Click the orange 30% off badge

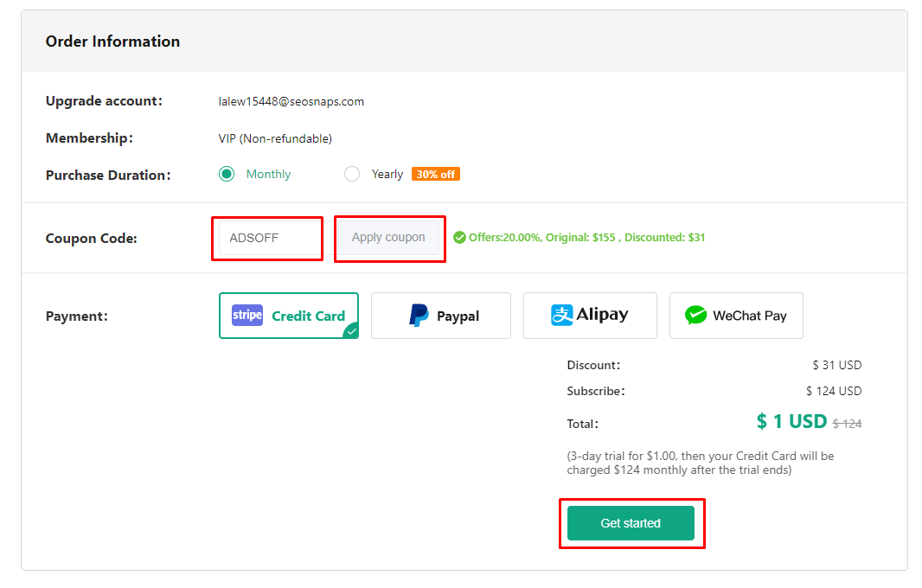coord(436,174)
